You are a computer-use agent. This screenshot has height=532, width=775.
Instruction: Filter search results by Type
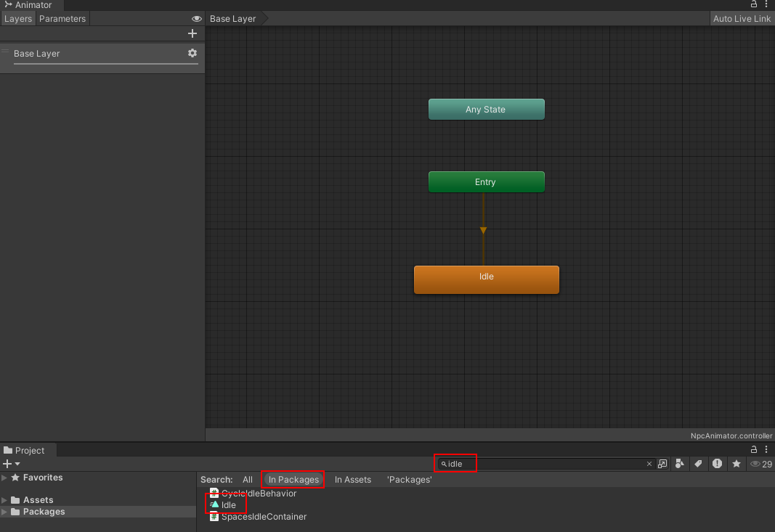[x=680, y=463]
